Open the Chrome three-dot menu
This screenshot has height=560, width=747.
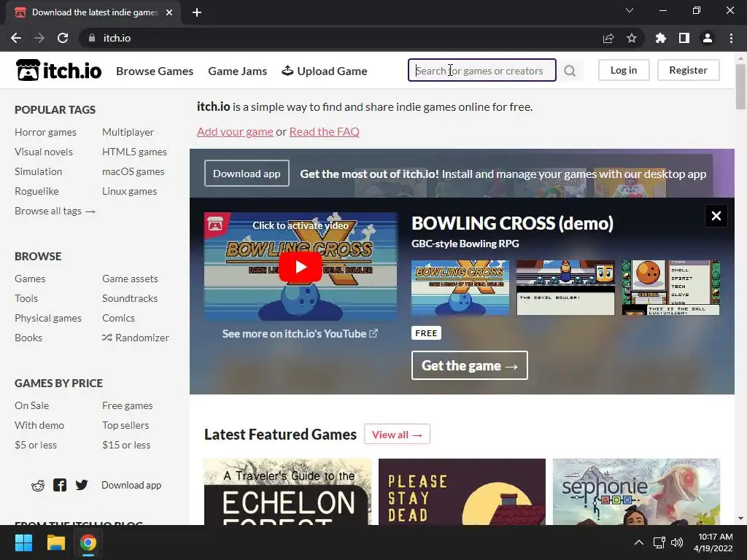click(x=731, y=38)
